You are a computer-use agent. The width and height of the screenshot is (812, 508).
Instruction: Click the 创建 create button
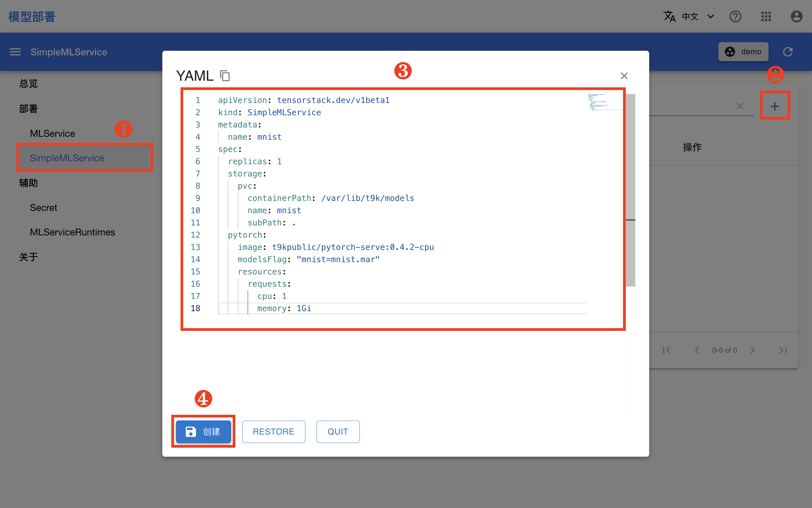tap(204, 431)
